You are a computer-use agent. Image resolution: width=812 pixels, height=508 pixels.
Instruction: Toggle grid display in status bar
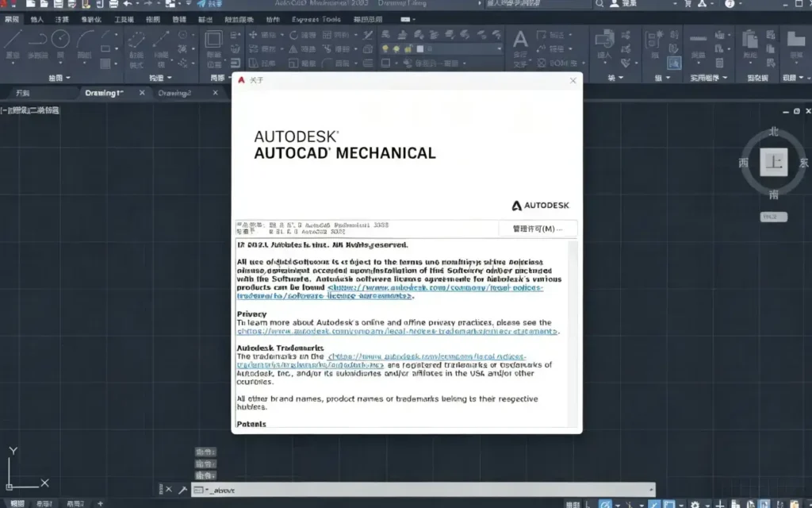(x=573, y=504)
